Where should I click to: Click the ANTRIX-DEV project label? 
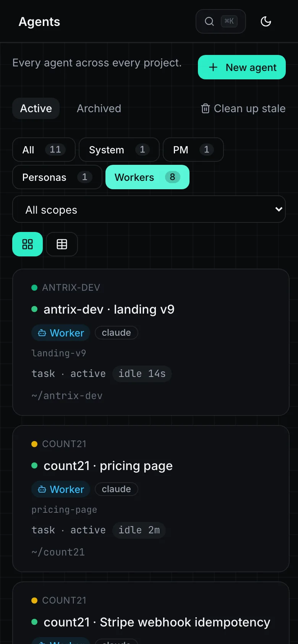coord(71,288)
